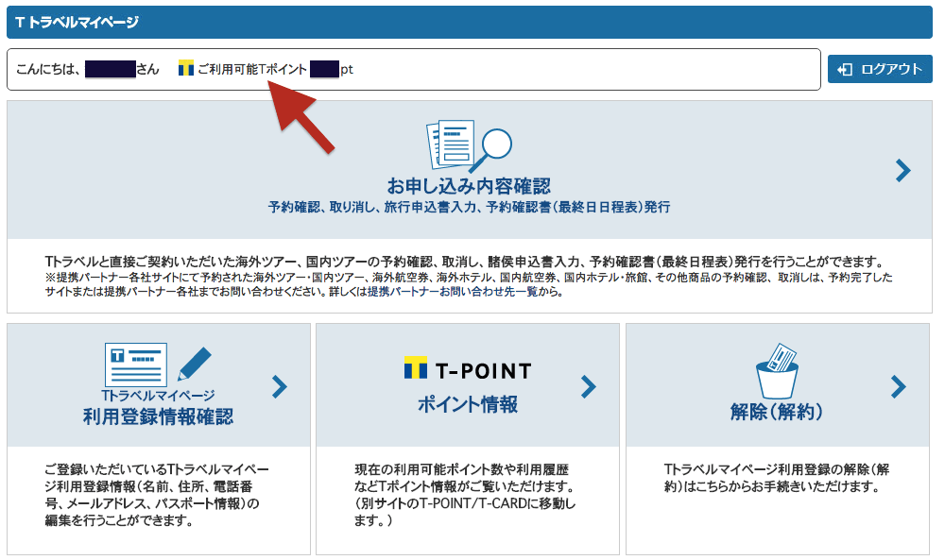945x560 pixels.
Task: Click the card and pencil registration icon
Action: coord(158,365)
